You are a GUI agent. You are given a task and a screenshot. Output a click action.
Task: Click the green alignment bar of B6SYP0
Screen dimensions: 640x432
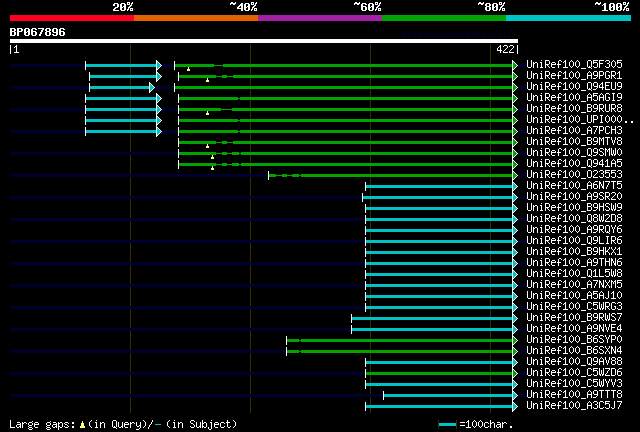coord(402,341)
